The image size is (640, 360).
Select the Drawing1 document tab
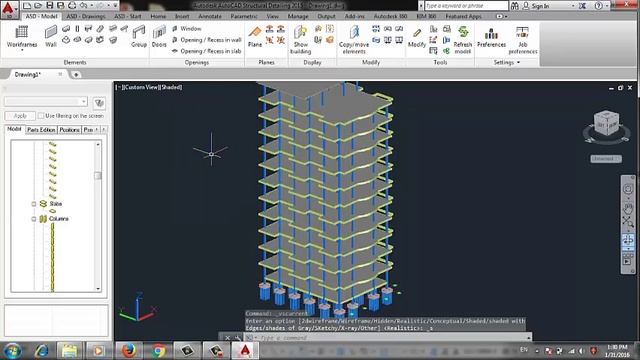pyautogui.click(x=28, y=74)
